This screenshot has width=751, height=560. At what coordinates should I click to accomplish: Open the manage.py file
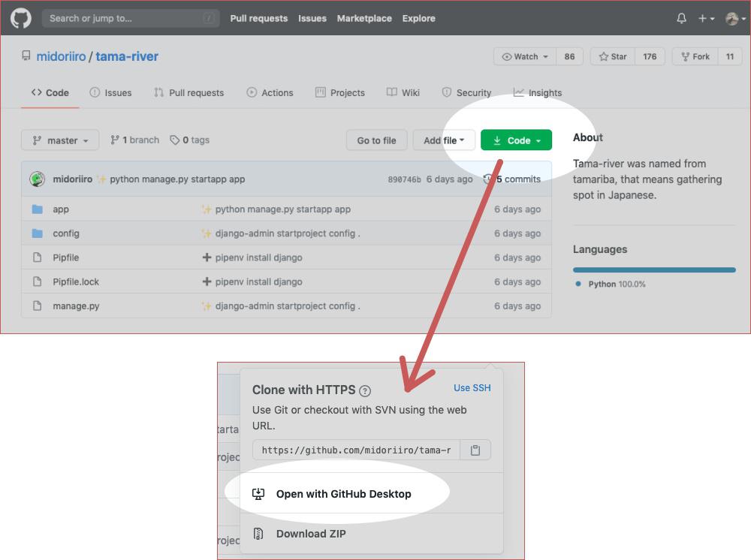click(x=76, y=306)
